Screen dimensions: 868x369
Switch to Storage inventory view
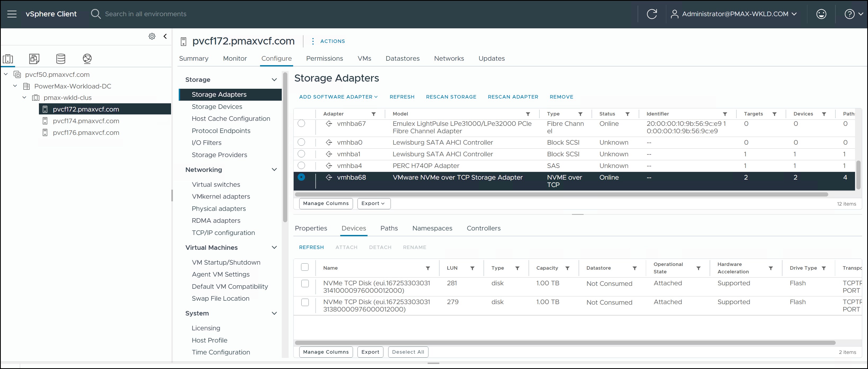[x=61, y=59]
